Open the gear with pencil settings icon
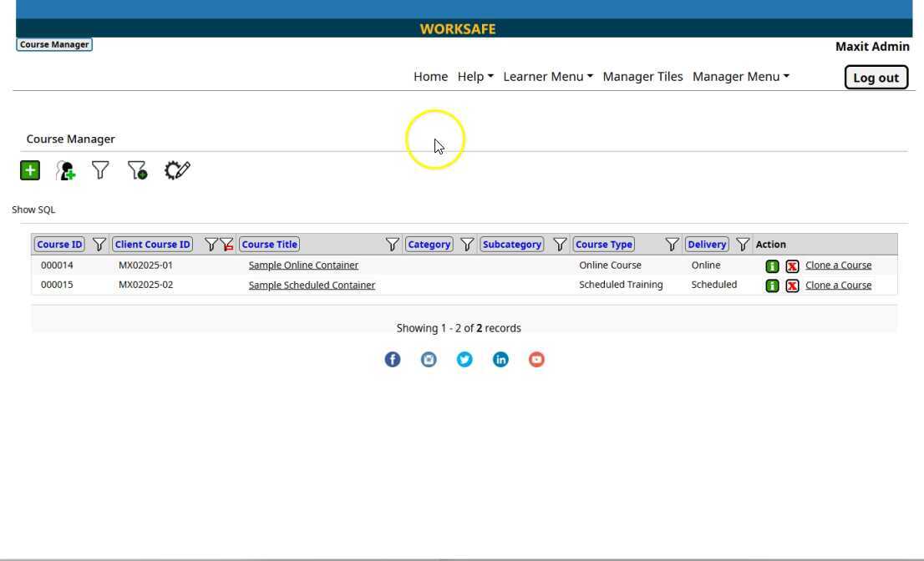This screenshot has width=924, height=561. pyautogui.click(x=177, y=170)
